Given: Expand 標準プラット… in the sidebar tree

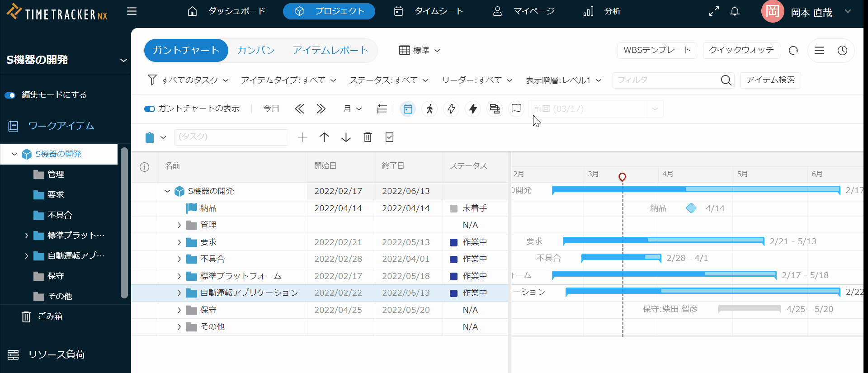Looking at the screenshot, I should click(x=26, y=236).
